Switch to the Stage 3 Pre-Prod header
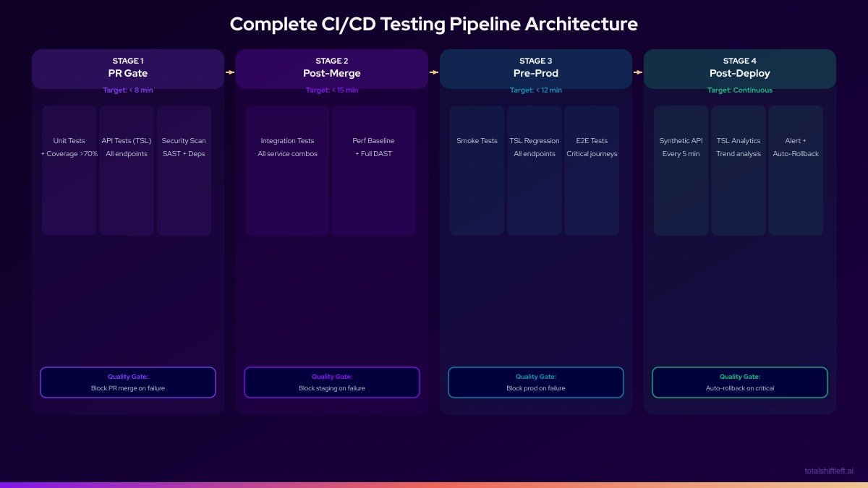 click(535, 69)
